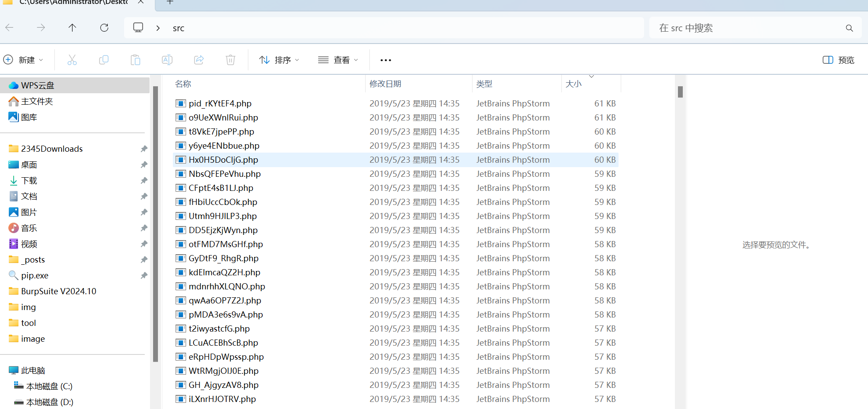Image resolution: width=868 pixels, height=409 pixels.
Task: Toggle the preview pane button
Action: 838,60
